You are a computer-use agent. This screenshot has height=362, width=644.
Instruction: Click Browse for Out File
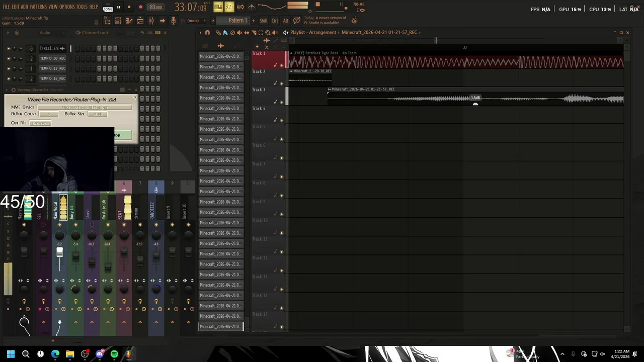point(40,123)
